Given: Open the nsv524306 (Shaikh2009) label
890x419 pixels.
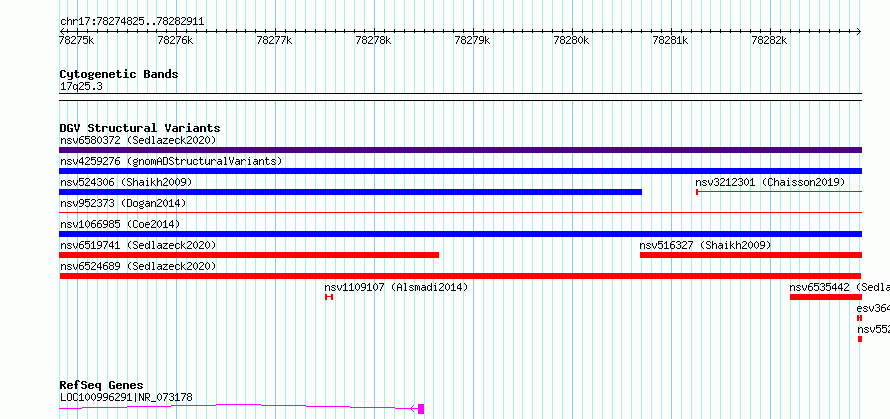Looking at the screenshot, I should click(126, 182).
